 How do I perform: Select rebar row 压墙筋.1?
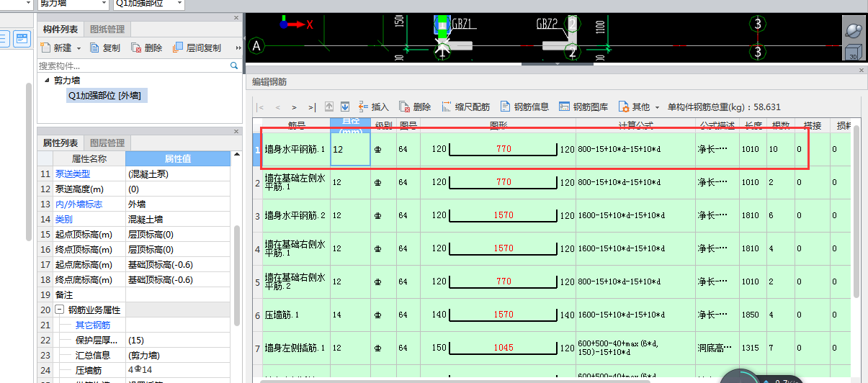pos(552,315)
